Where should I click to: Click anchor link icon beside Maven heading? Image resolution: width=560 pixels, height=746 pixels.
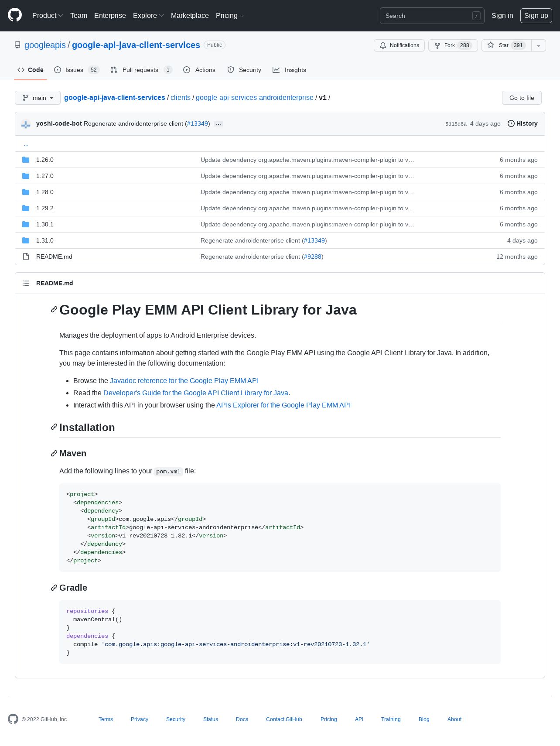pos(54,453)
